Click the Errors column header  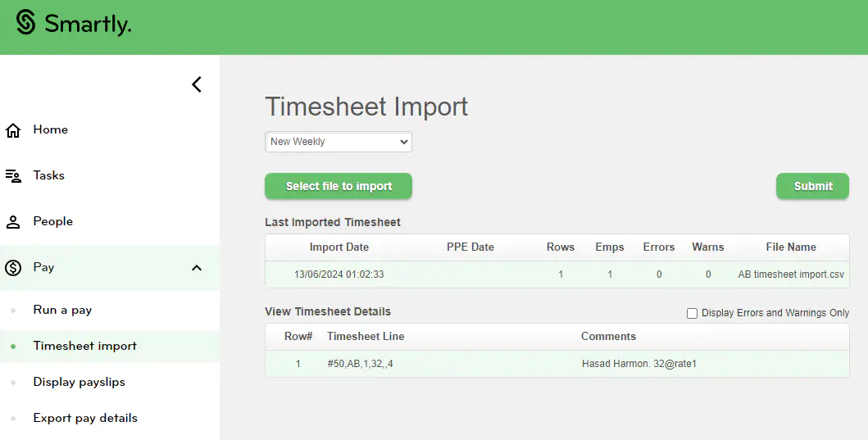click(658, 247)
